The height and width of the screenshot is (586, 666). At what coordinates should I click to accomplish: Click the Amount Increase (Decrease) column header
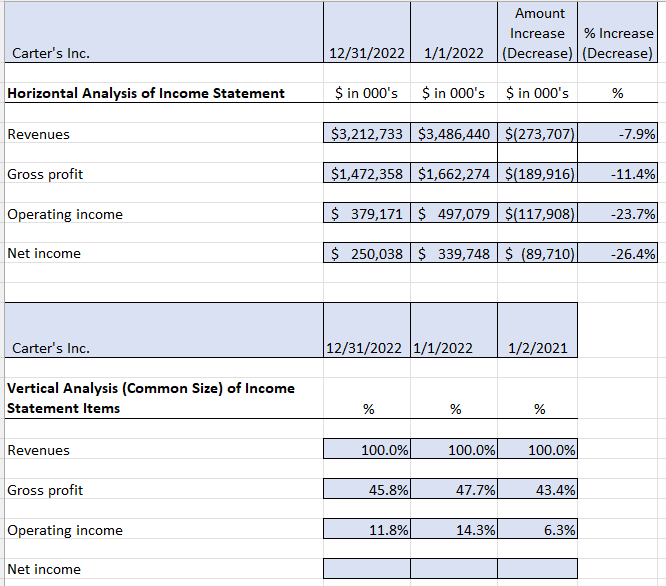tap(537, 32)
